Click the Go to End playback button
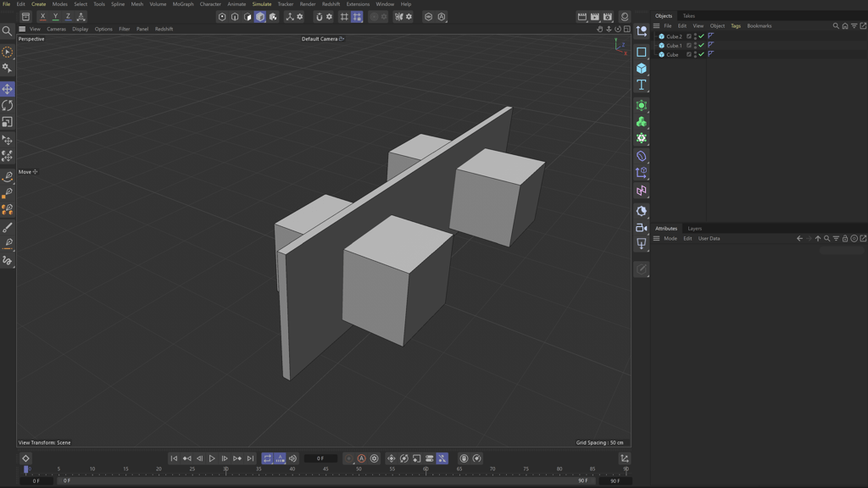The image size is (868, 488). point(250,458)
